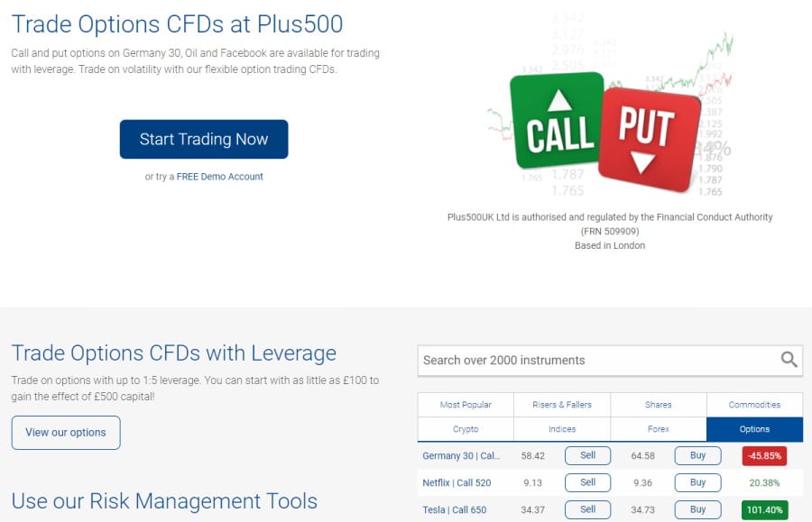Click View our options button
812x522 pixels.
[x=66, y=433]
